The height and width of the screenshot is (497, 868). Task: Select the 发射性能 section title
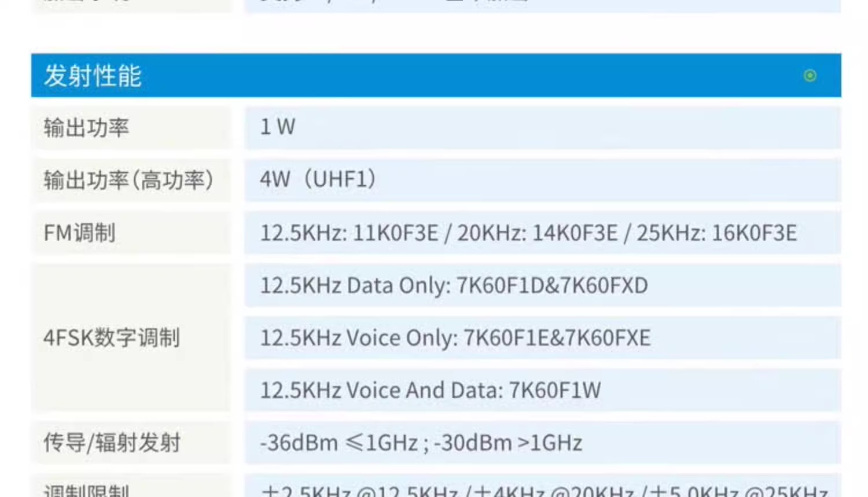coord(93,76)
